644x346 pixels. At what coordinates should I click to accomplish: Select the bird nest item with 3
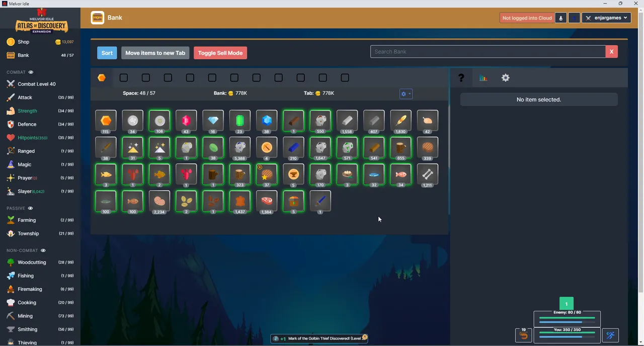point(347,175)
